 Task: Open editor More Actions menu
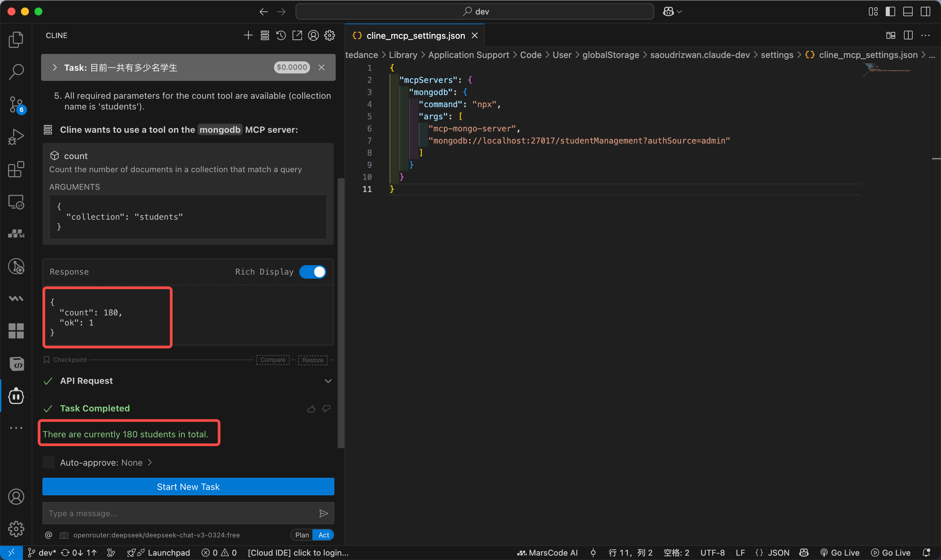click(x=925, y=35)
